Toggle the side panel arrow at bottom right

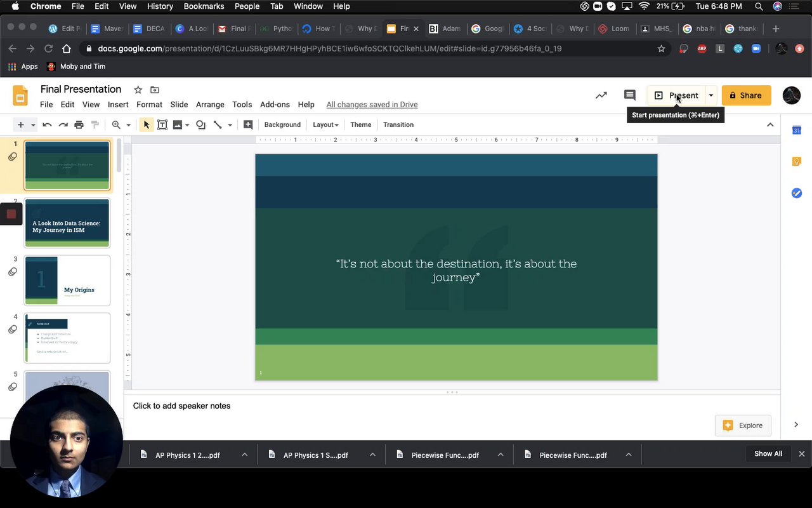pyautogui.click(x=796, y=425)
